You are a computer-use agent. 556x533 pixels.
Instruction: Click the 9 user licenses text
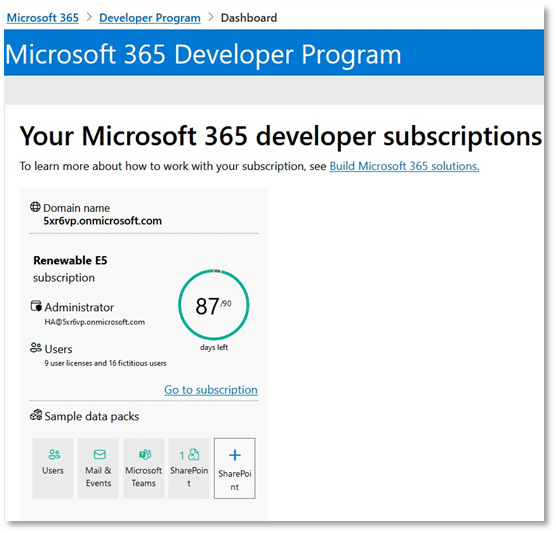[x=105, y=363]
